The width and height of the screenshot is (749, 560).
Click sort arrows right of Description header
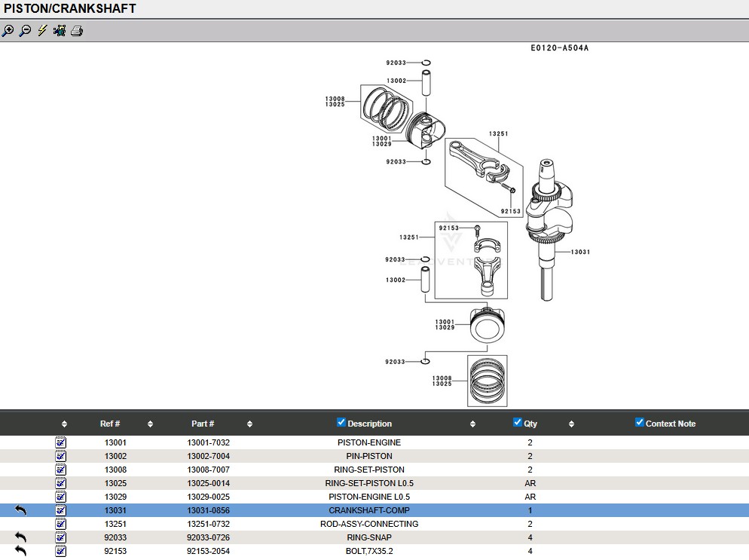(x=472, y=424)
